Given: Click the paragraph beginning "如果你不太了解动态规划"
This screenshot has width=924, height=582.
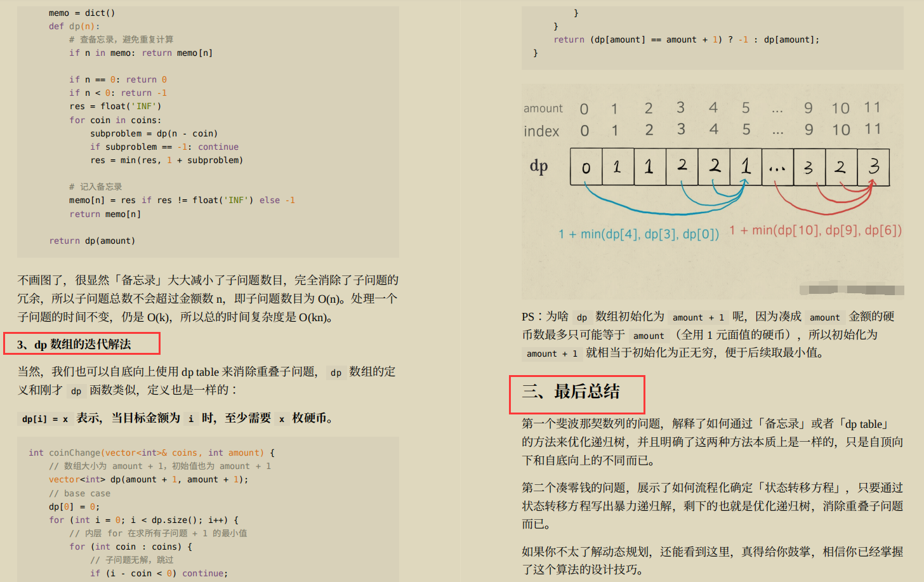Looking at the screenshot, I should click(712, 560).
